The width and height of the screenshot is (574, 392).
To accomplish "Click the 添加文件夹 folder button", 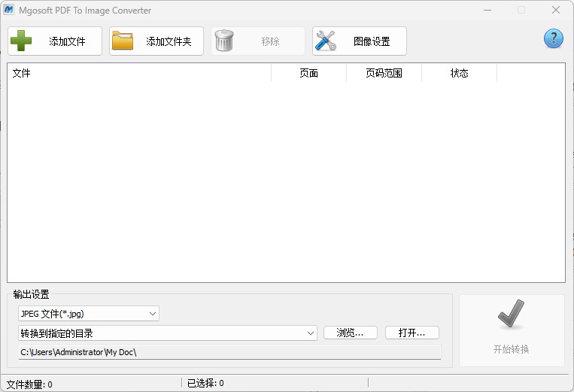I will pyautogui.click(x=156, y=41).
